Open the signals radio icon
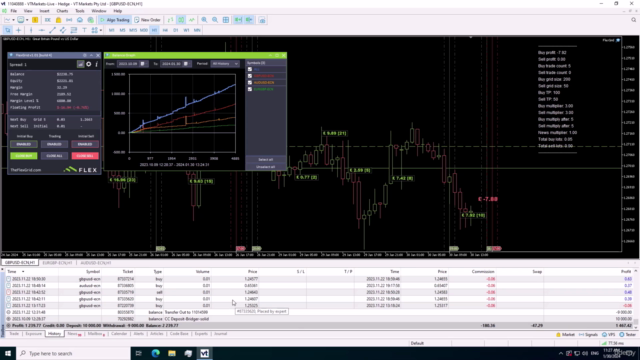The width and height of the screenshot is (640, 360). tap(69, 20)
